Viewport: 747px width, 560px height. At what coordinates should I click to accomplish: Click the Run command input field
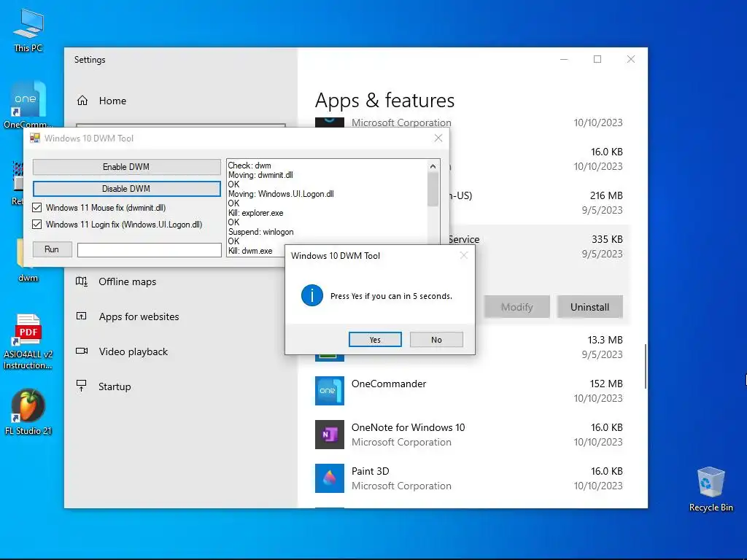[x=149, y=250]
